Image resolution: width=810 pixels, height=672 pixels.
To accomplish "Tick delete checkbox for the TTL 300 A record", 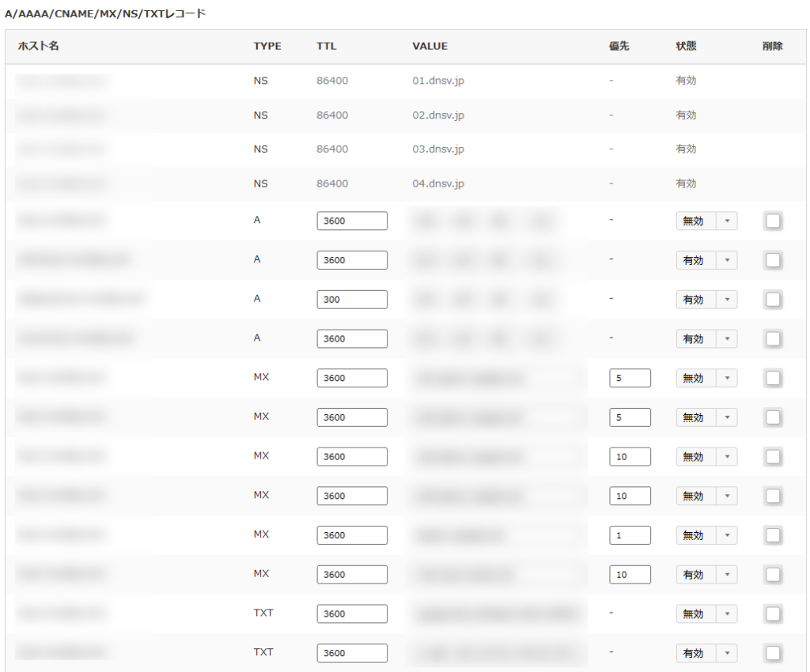I will [773, 300].
